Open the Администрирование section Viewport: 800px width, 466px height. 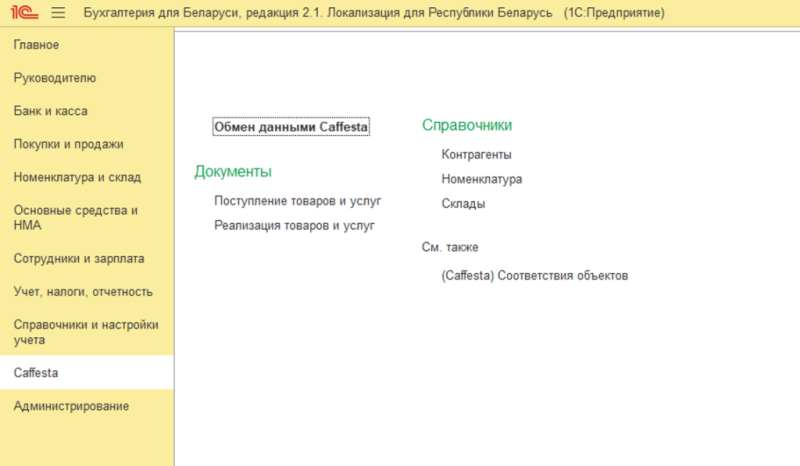[71, 406]
